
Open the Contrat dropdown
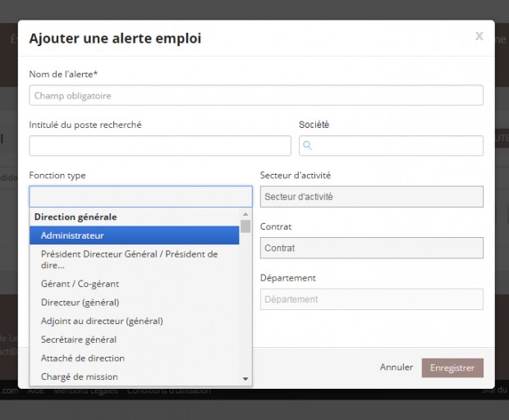(371, 248)
